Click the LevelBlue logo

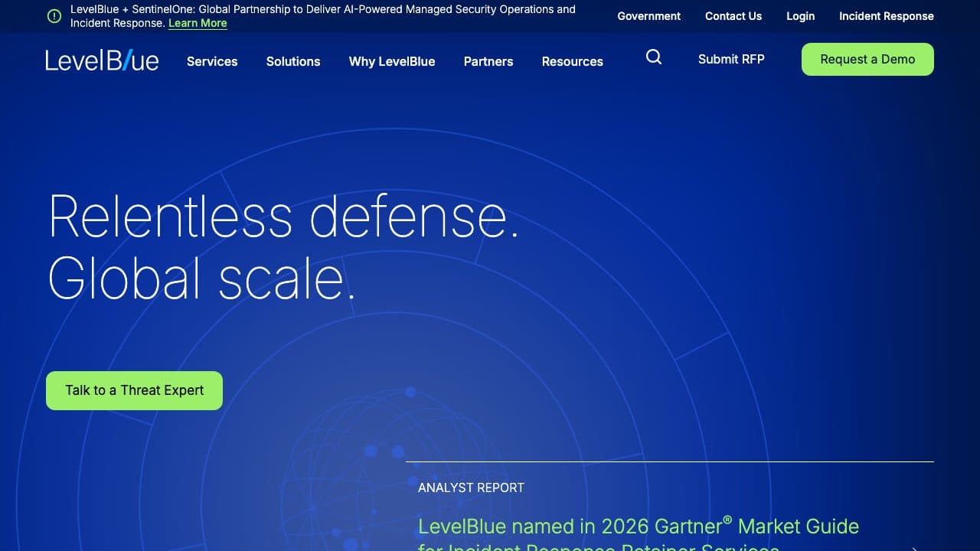[x=102, y=60]
